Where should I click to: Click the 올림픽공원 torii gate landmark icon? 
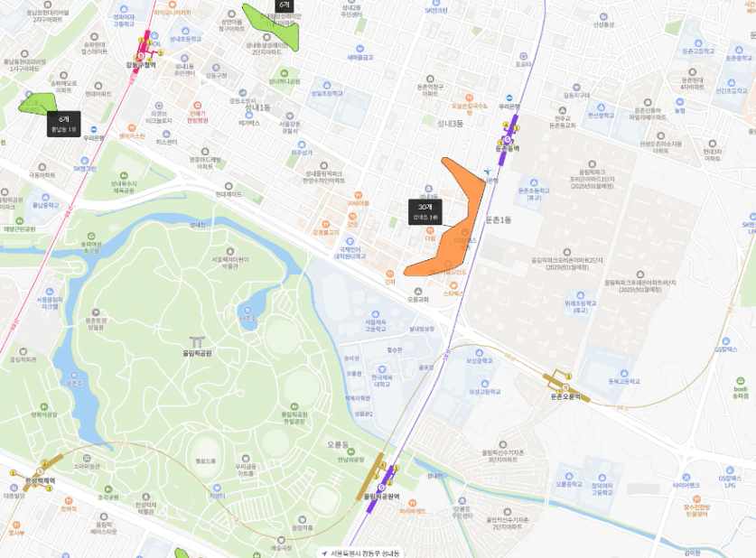click(197, 341)
